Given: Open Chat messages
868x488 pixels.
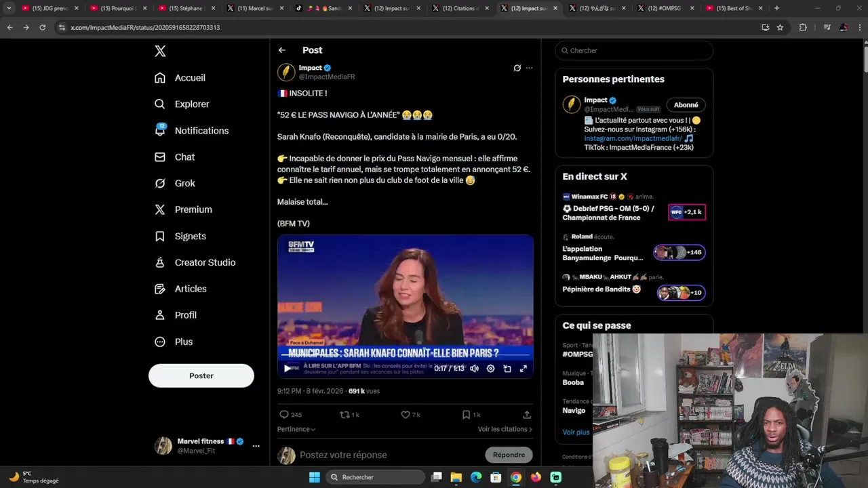Looking at the screenshot, I should [174, 157].
